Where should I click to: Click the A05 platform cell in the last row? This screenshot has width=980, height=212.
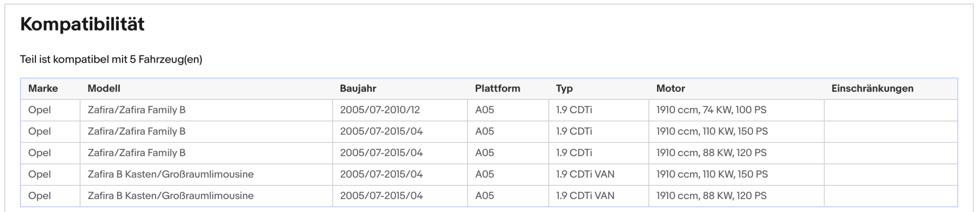coord(508,196)
